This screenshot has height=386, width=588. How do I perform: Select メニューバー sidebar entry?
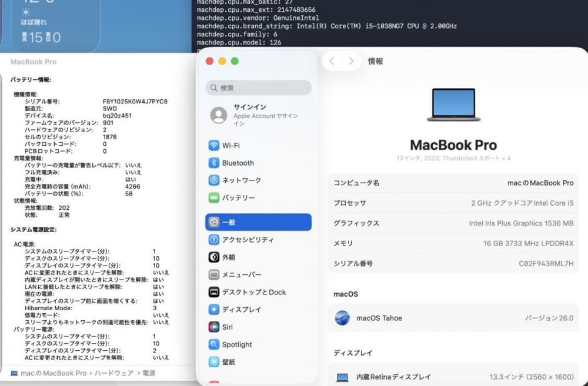[x=258, y=275]
